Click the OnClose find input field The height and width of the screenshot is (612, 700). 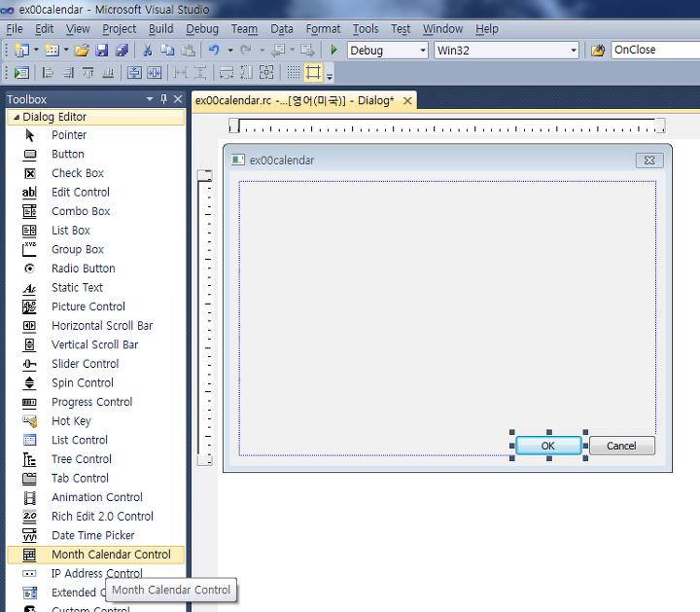click(x=655, y=50)
